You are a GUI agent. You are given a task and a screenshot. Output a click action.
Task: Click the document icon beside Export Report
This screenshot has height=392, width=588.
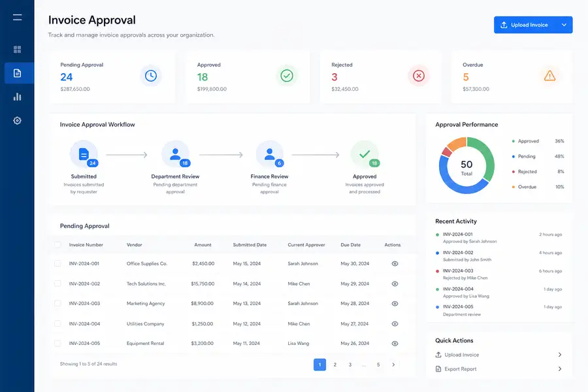pos(438,368)
